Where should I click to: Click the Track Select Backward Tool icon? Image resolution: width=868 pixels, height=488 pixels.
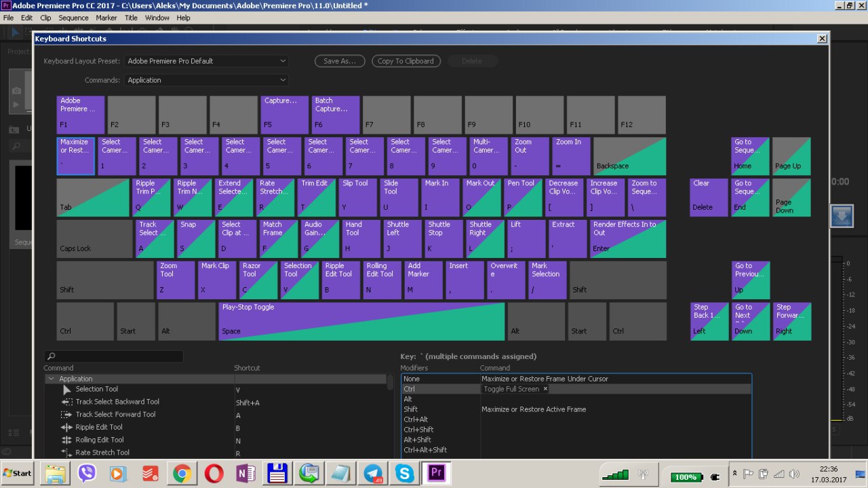(66, 402)
